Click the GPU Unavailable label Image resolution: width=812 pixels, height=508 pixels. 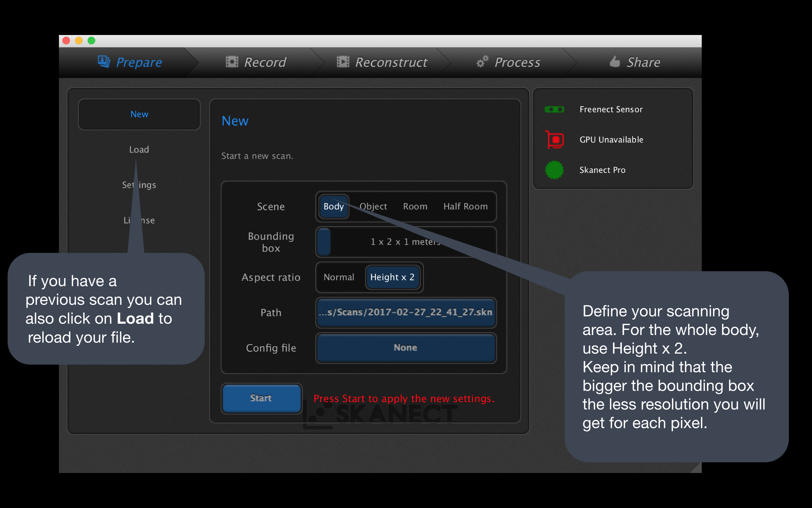point(611,140)
